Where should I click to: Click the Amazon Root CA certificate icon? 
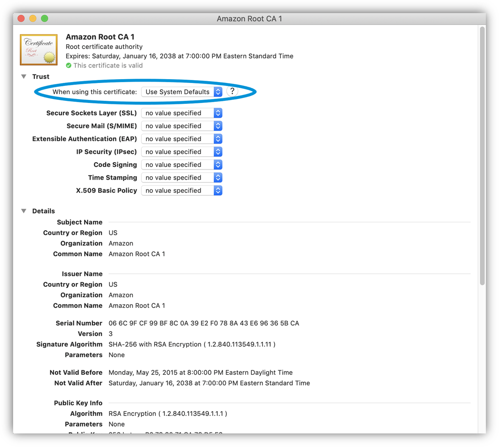click(38, 50)
